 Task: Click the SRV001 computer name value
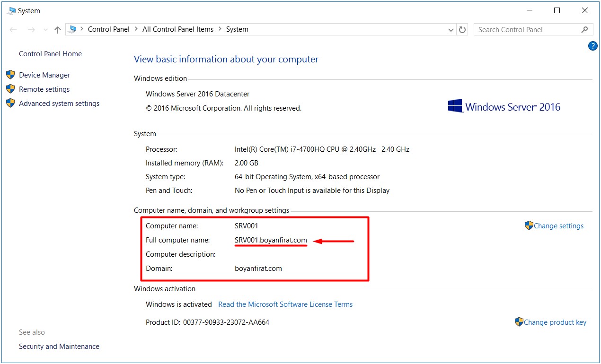(x=247, y=226)
